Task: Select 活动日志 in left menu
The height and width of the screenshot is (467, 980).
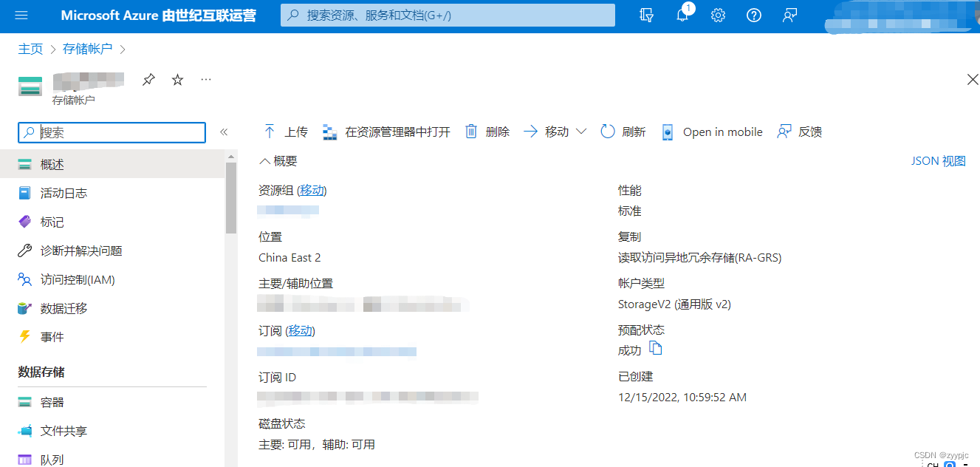Action: (112, 193)
